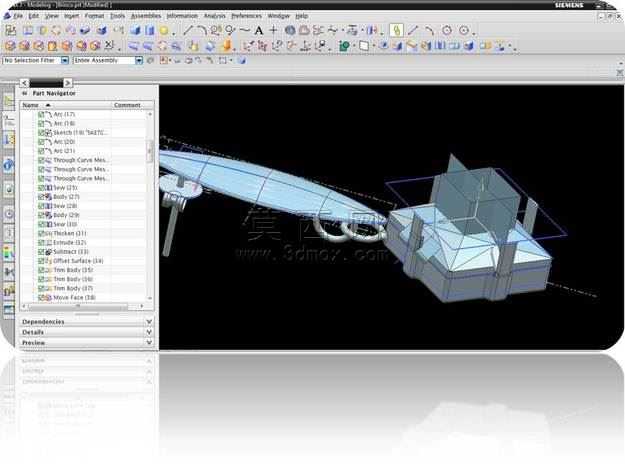Select the Point plus-sign tool
The width and height of the screenshot is (625, 469).
(273, 30)
